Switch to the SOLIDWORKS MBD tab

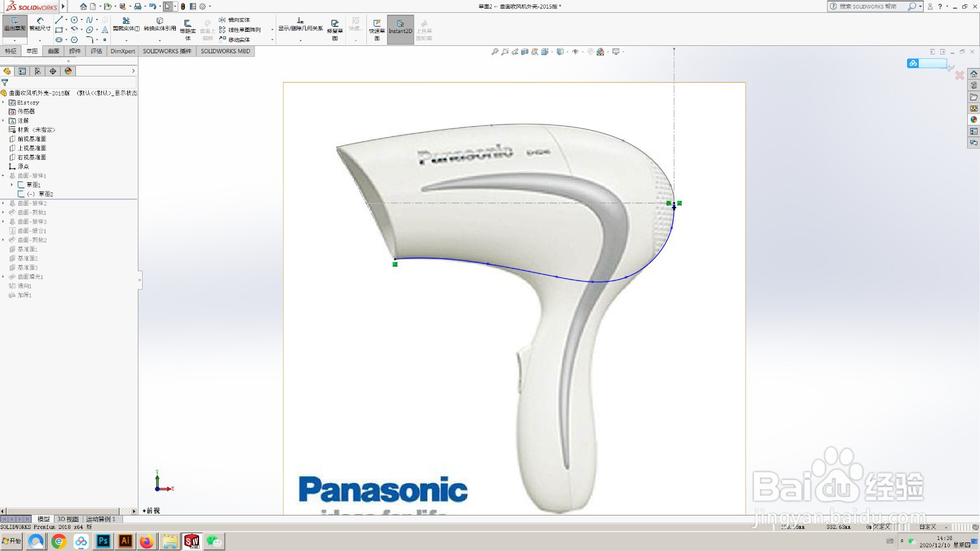225,51
